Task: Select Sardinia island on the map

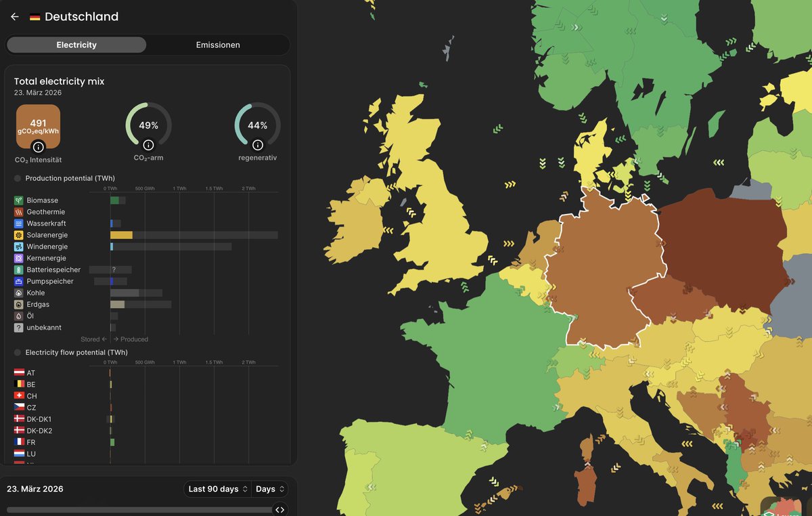Action: pyautogui.click(x=585, y=484)
